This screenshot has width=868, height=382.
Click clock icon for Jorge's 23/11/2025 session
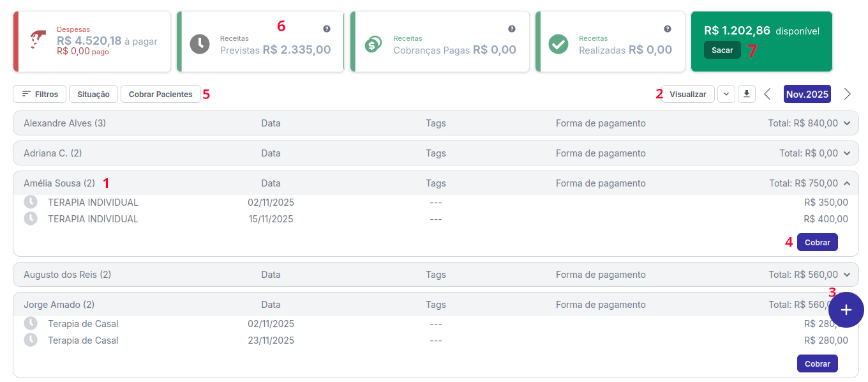click(x=31, y=340)
